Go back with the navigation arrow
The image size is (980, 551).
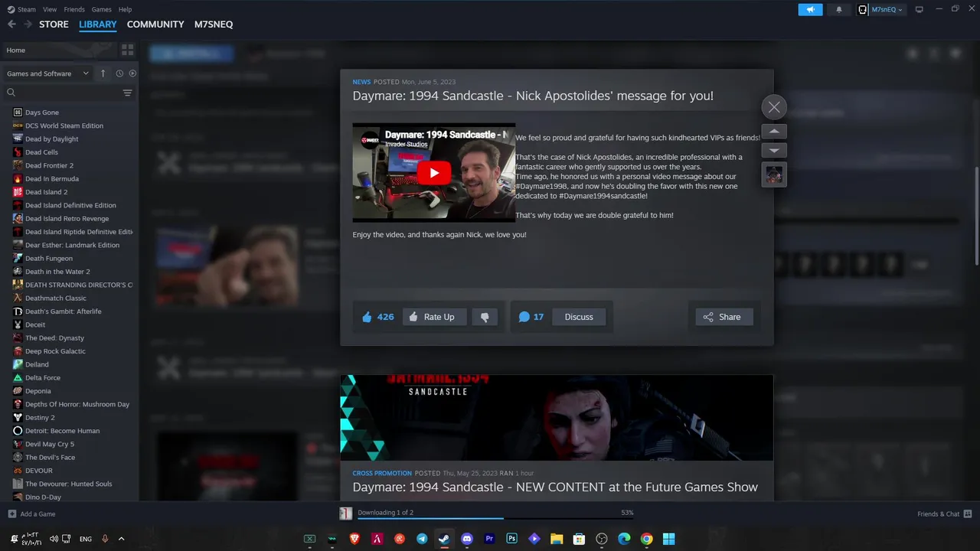[x=11, y=24]
